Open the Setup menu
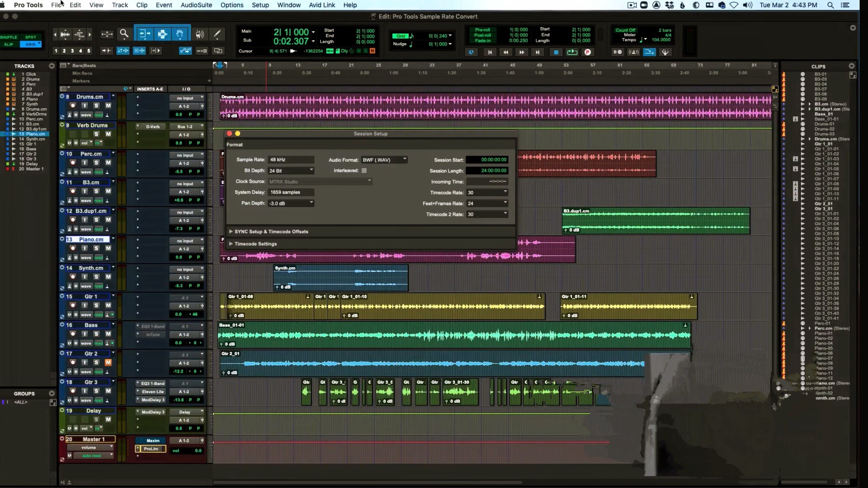 pyautogui.click(x=260, y=5)
